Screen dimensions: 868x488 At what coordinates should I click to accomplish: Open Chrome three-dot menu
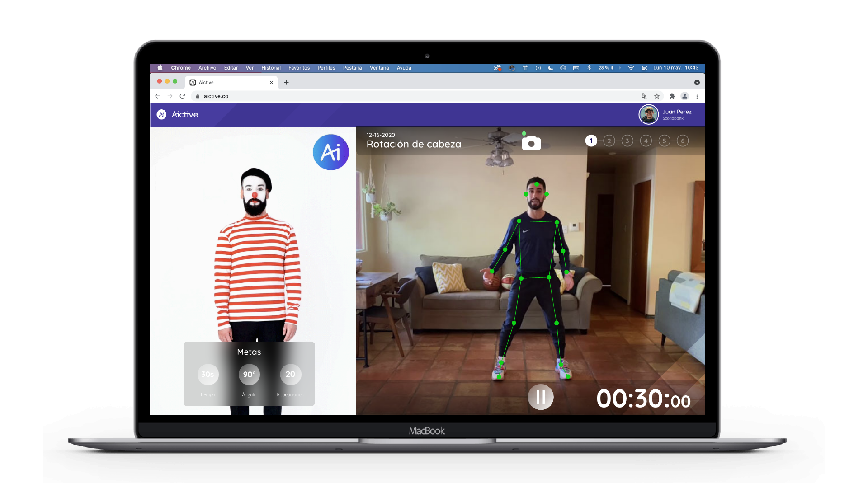pos(697,96)
